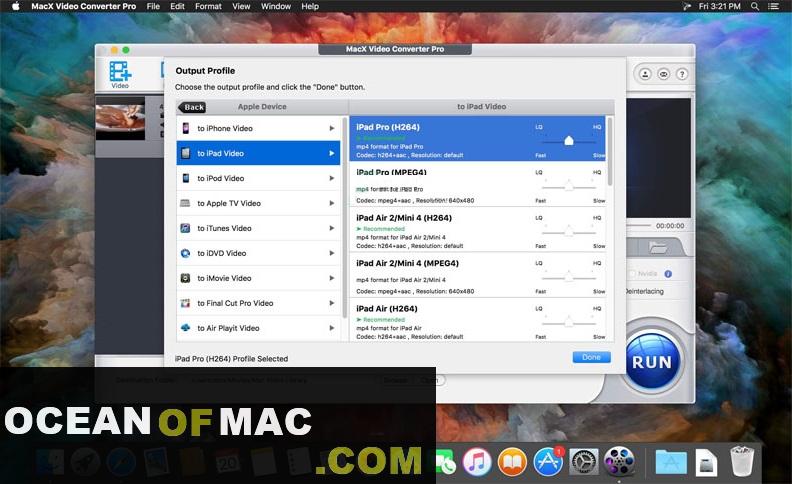Open the help question mark icon
Viewport: 792px width, 484px height.
coord(682,74)
